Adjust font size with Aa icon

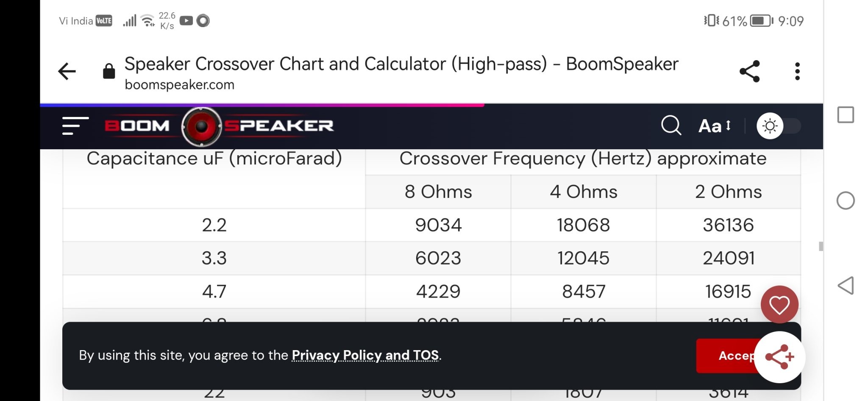pos(715,126)
